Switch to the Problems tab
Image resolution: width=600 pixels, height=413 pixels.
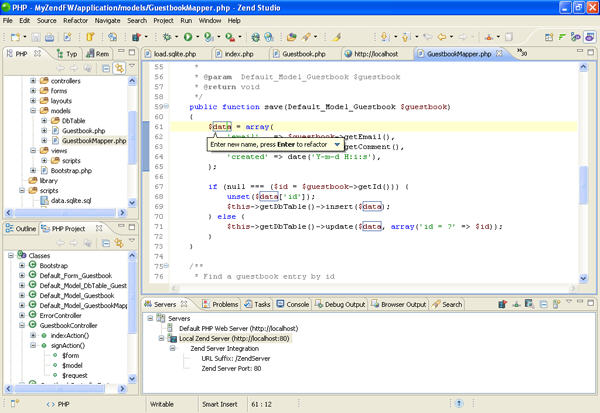[225, 304]
